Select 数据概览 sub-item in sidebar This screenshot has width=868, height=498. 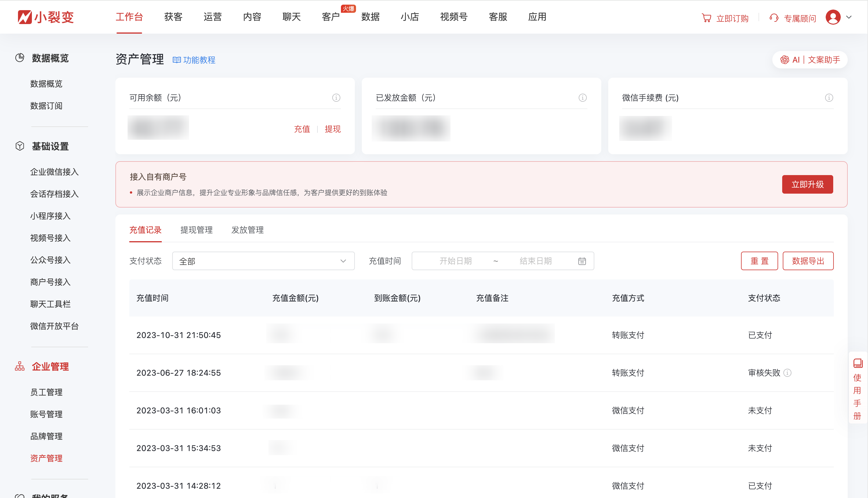coord(46,84)
